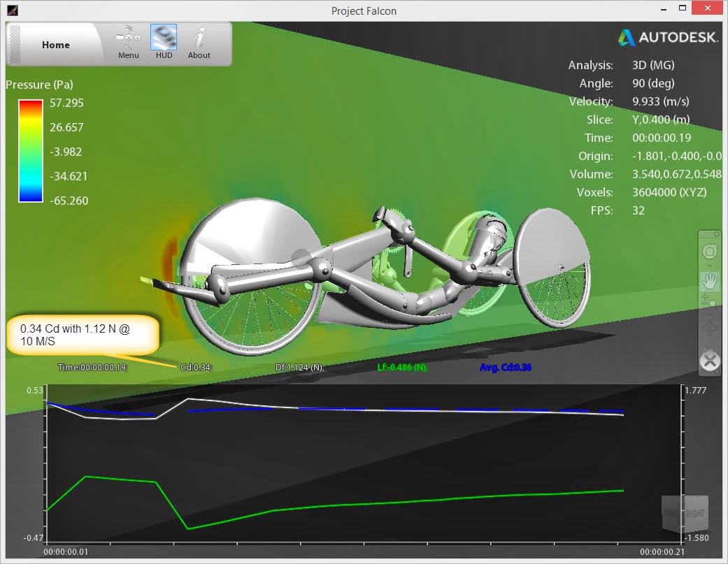Click the RIGHT face of view cube

695,514
